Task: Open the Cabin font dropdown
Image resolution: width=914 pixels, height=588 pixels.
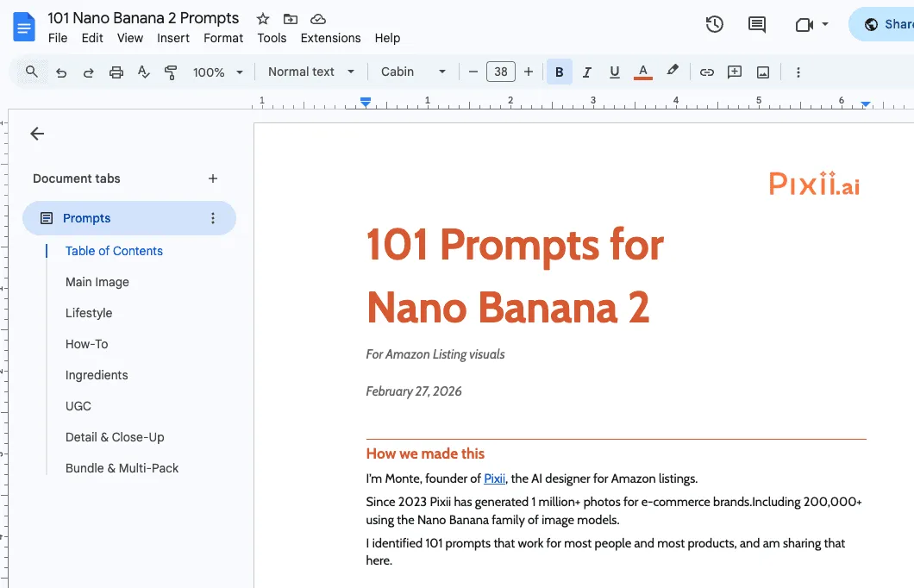Action: click(x=412, y=72)
